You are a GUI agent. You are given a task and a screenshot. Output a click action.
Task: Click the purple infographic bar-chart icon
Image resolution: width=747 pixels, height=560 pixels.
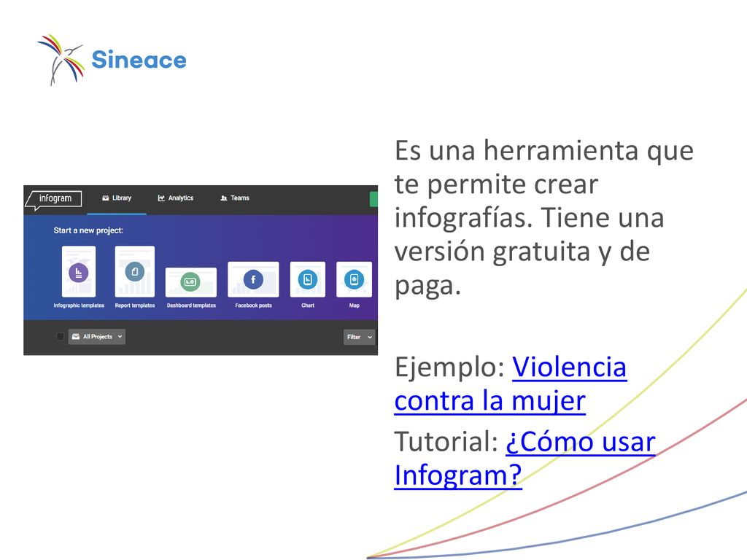point(79,273)
